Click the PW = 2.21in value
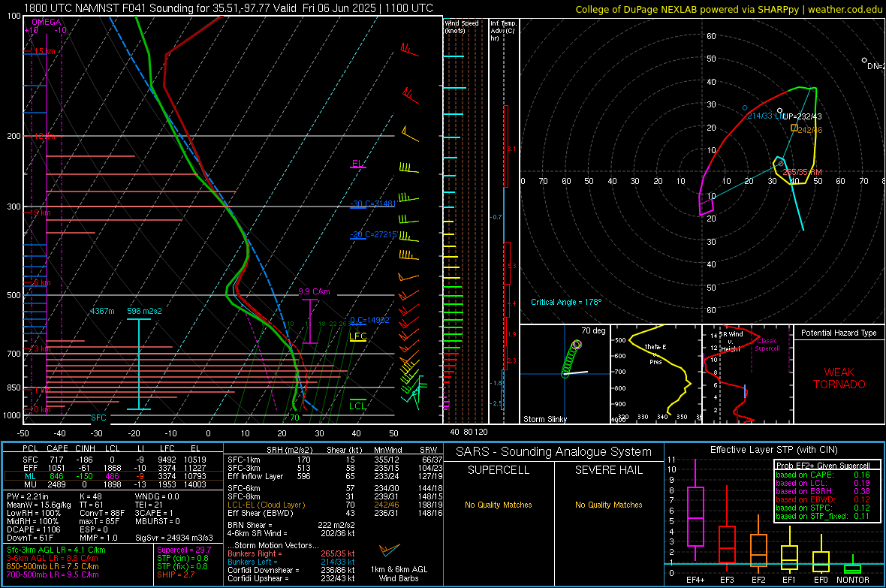The width and height of the screenshot is (886, 588). 28,496
